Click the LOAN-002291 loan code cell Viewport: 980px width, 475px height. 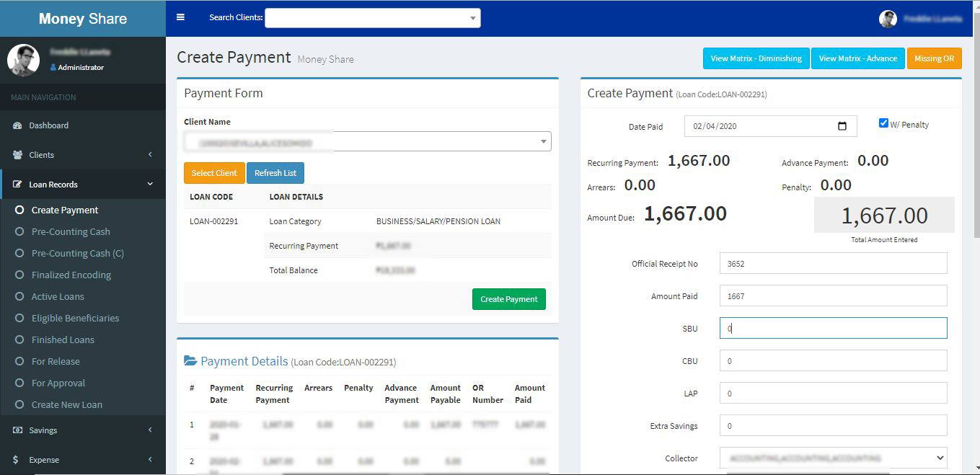[x=213, y=221]
